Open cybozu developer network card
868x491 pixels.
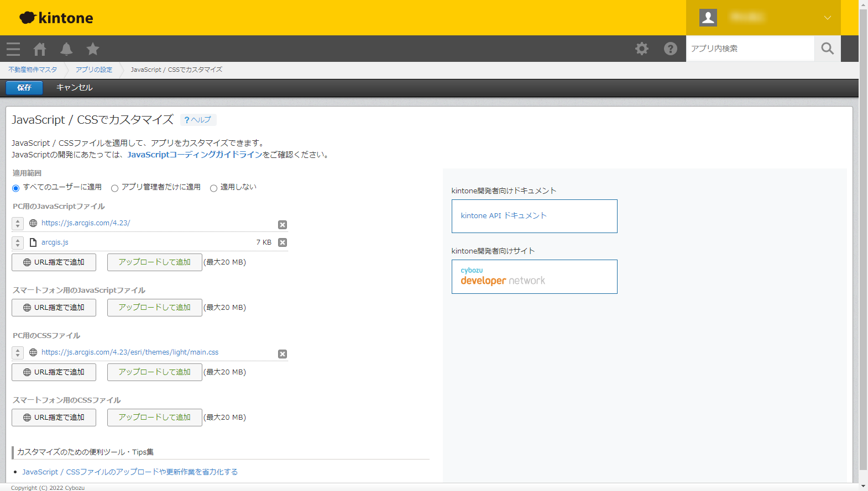pyautogui.click(x=534, y=277)
